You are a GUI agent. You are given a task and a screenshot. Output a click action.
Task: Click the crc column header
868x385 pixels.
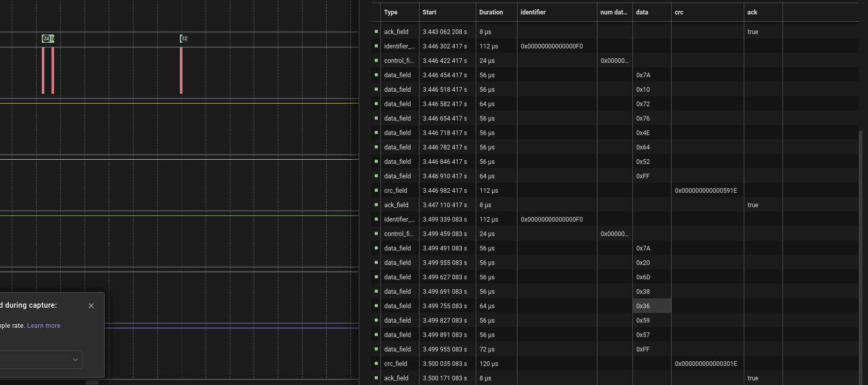point(679,12)
